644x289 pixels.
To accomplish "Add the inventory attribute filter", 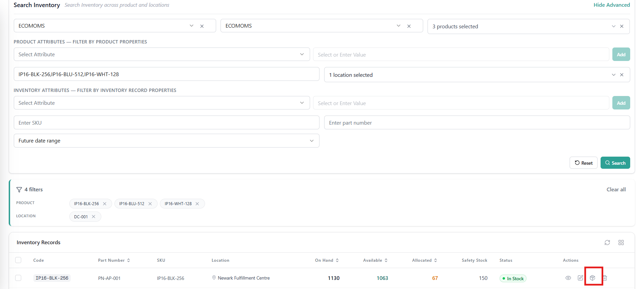I will pos(621,103).
